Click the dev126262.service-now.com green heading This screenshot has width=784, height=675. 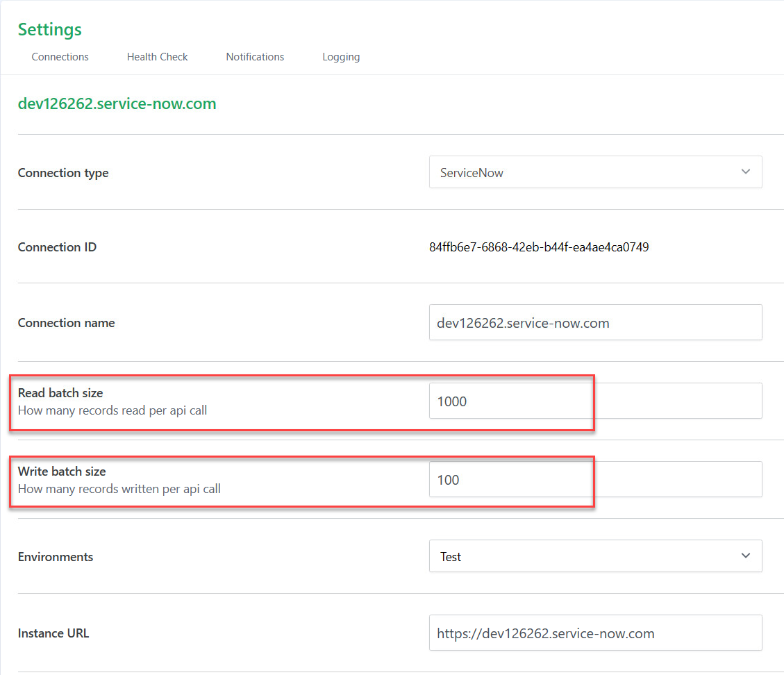point(117,103)
